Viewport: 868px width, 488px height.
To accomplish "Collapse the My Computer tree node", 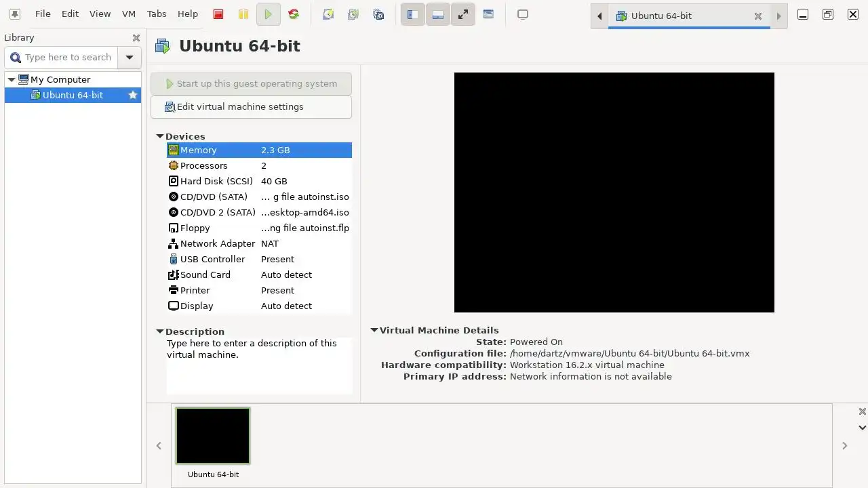I will click(x=12, y=80).
